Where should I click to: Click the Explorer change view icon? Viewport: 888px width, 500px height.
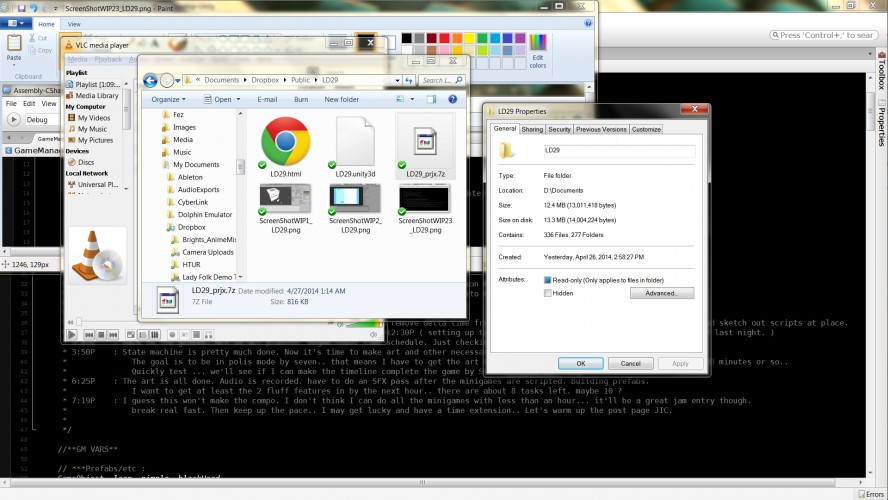pos(400,99)
